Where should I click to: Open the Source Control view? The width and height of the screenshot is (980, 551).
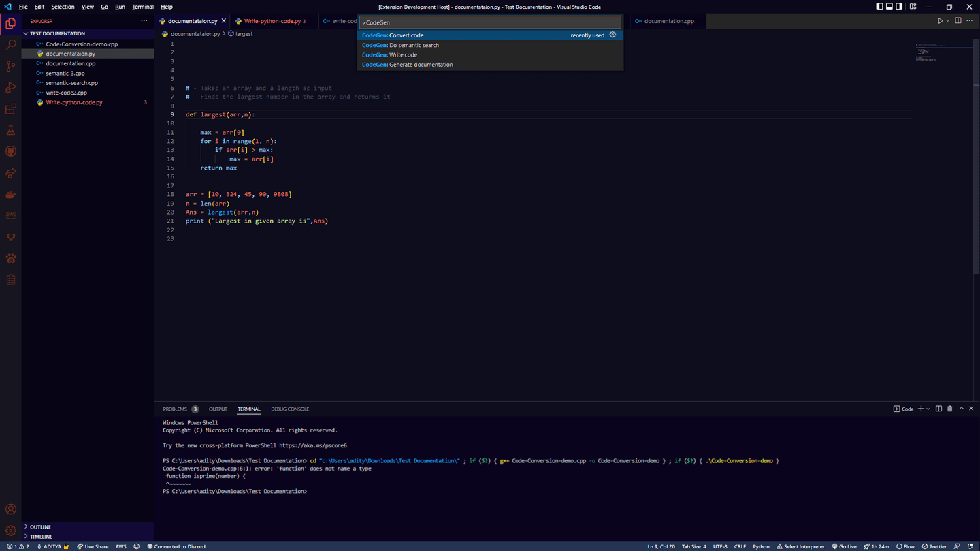click(x=11, y=66)
